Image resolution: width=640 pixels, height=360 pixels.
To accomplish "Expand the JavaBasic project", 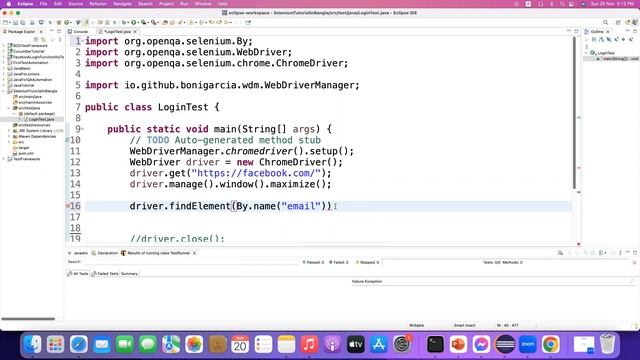I will 4,69.
